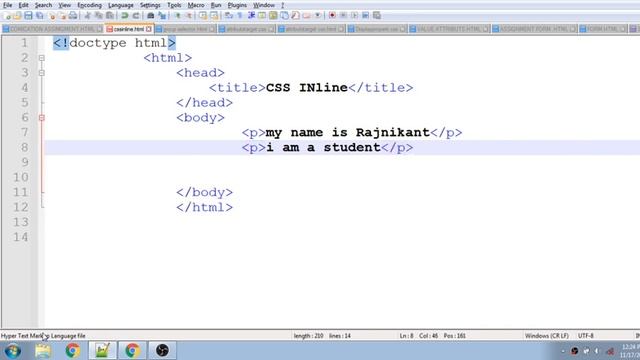Open the Plugins menu
640x360 pixels.
tap(237, 5)
